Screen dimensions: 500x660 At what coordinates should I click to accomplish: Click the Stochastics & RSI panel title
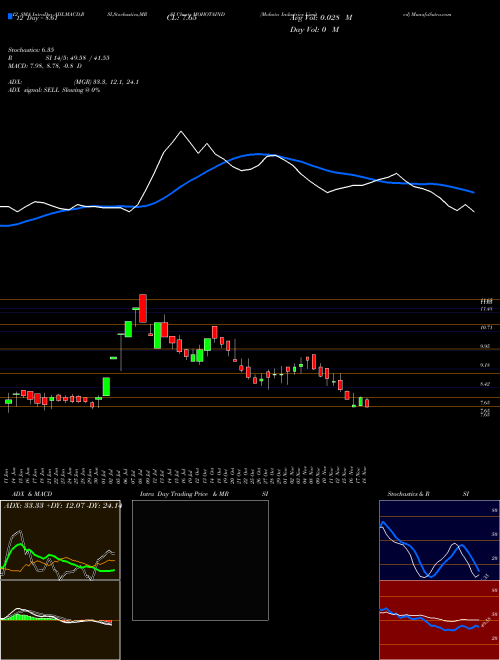pos(428,494)
